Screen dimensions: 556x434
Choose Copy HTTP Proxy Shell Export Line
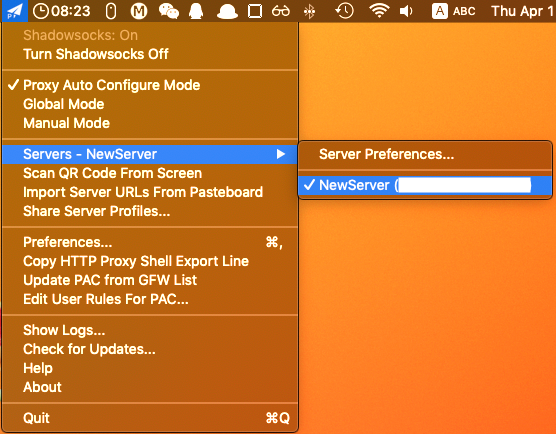pos(150,261)
